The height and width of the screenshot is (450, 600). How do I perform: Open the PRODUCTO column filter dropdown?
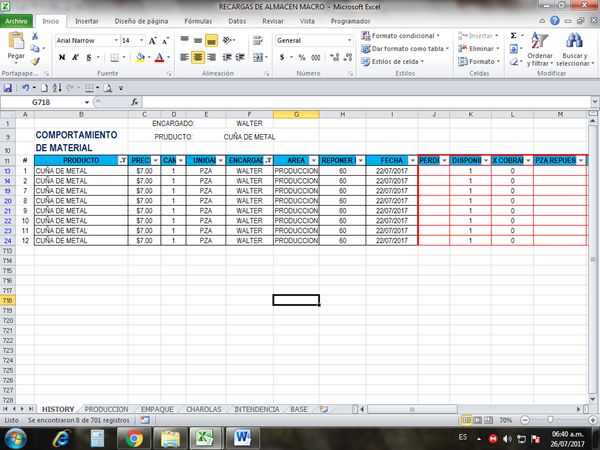pos(122,160)
